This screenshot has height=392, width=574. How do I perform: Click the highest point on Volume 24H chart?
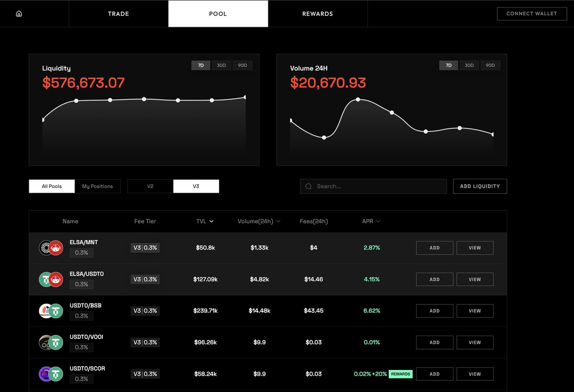[358, 99]
